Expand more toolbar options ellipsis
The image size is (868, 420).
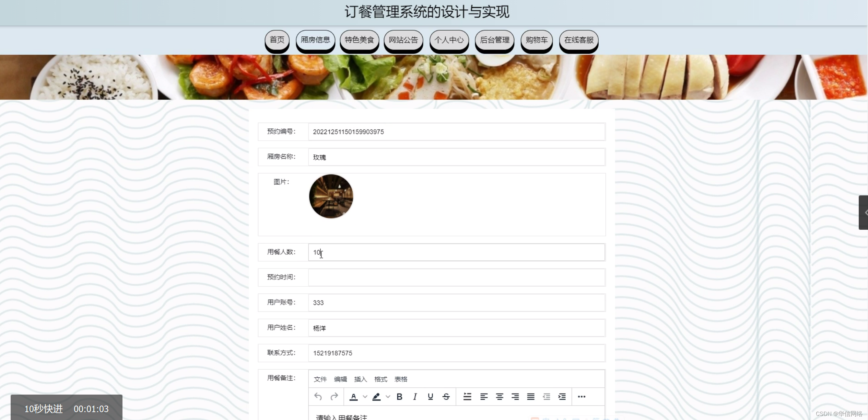click(x=582, y=397)
